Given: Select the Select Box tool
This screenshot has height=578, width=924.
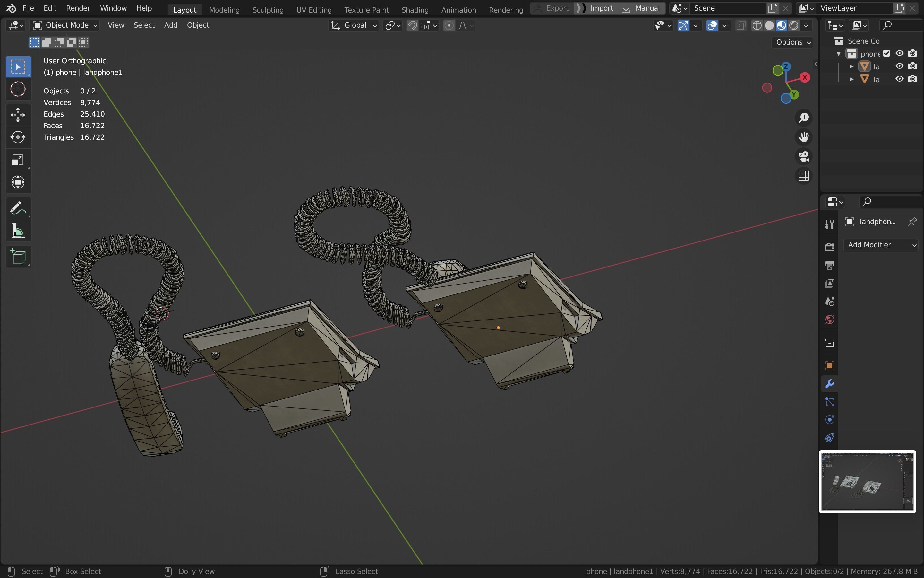Looking at the screenshot, I should 18,67.
